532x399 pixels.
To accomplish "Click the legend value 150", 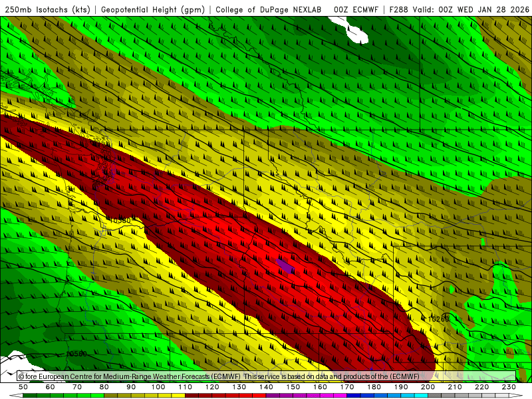I will click(293, 387).
